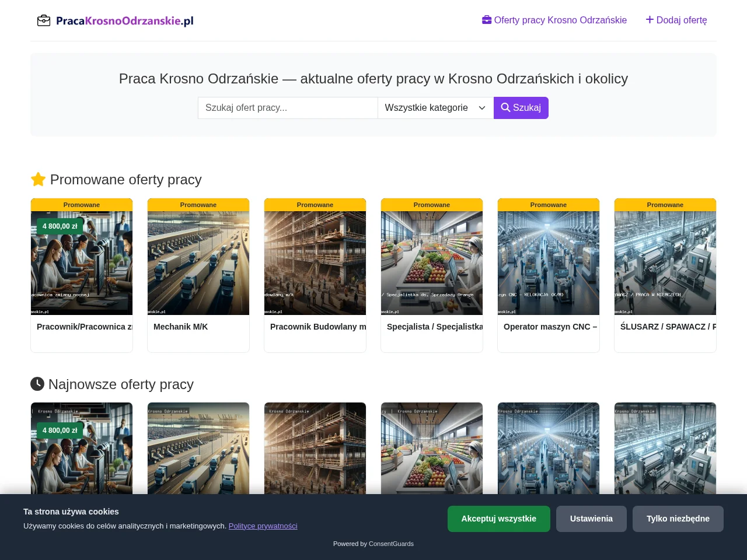
Task: Expand the Wszystkie kategorie dropdown
Action: click(435, 108)
